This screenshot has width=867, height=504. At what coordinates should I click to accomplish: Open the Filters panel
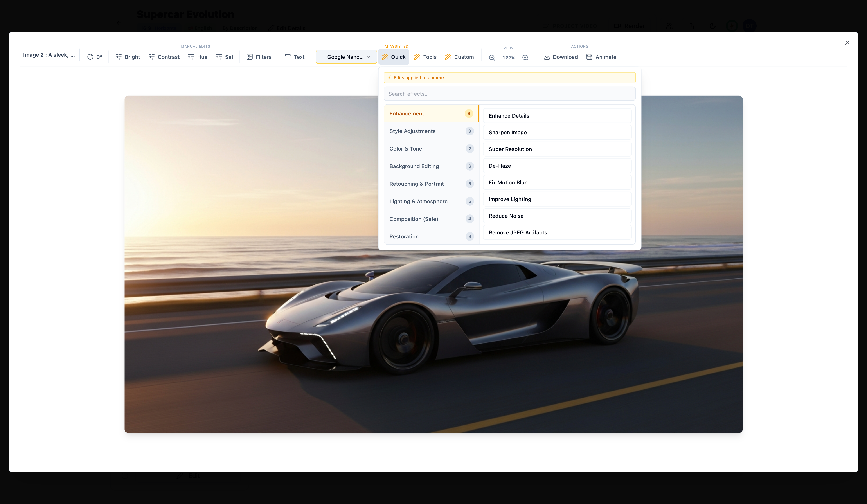point(259,57)
